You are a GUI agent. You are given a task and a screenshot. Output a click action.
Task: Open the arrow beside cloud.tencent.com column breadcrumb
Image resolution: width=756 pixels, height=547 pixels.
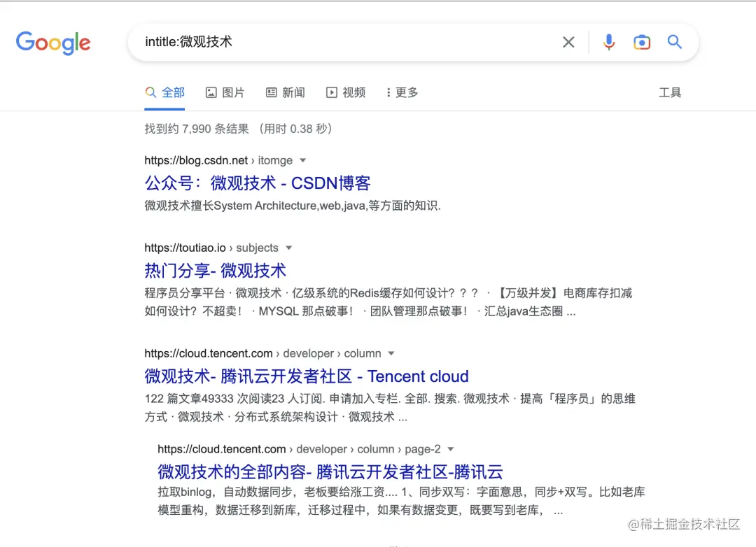(391, 353)
